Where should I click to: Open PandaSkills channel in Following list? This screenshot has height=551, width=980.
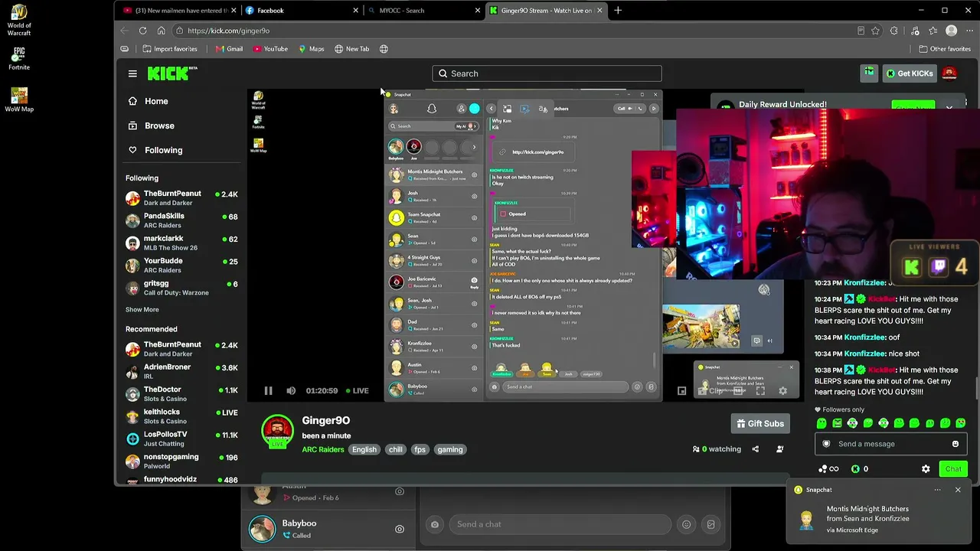point(182,220)
